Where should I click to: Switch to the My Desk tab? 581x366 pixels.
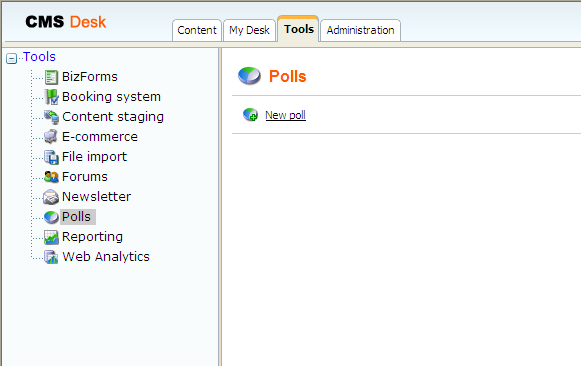pyautogui.click(x=249, y=30)
